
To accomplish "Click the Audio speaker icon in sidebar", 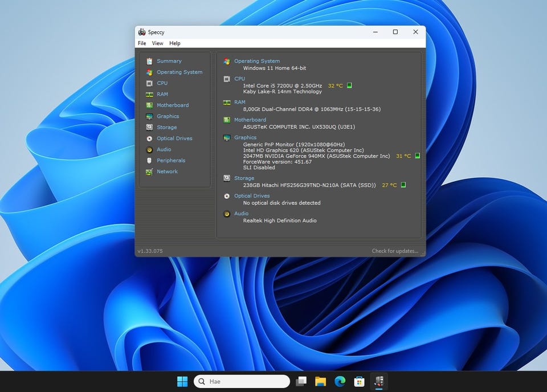I will pyautogui.click(x=149, y=149).
